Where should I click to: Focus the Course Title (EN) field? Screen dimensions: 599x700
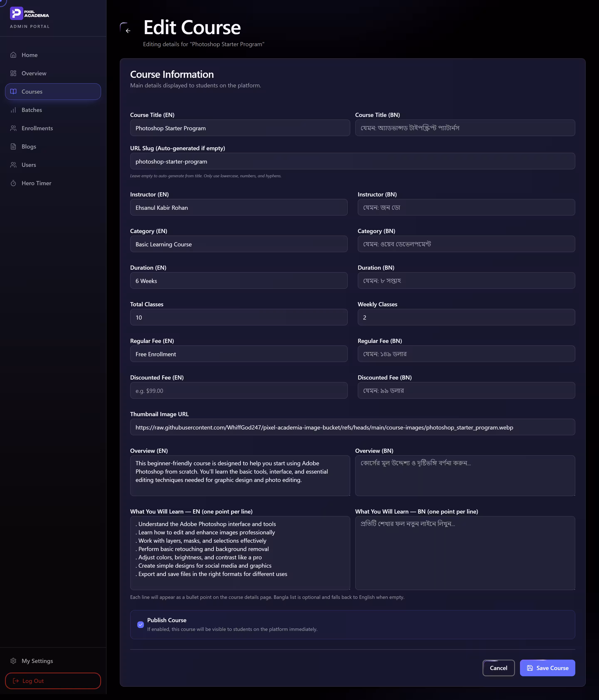tap(240, 128)
